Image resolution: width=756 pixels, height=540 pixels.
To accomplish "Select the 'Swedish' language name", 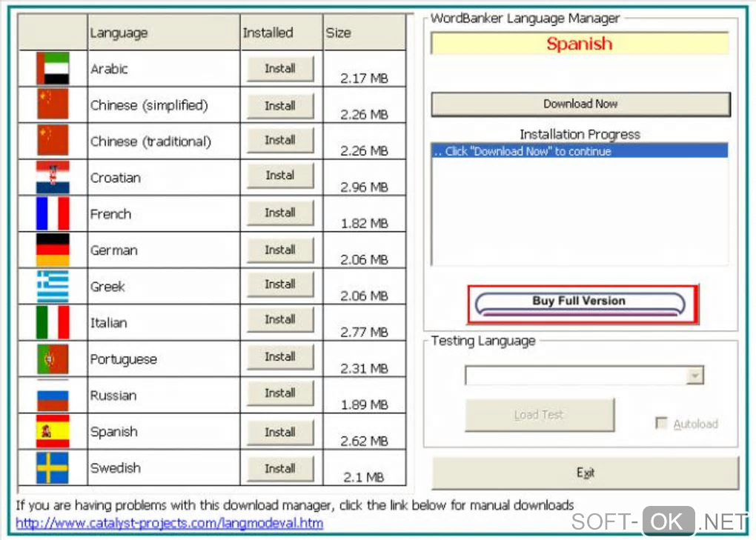I will coord(116,468).
